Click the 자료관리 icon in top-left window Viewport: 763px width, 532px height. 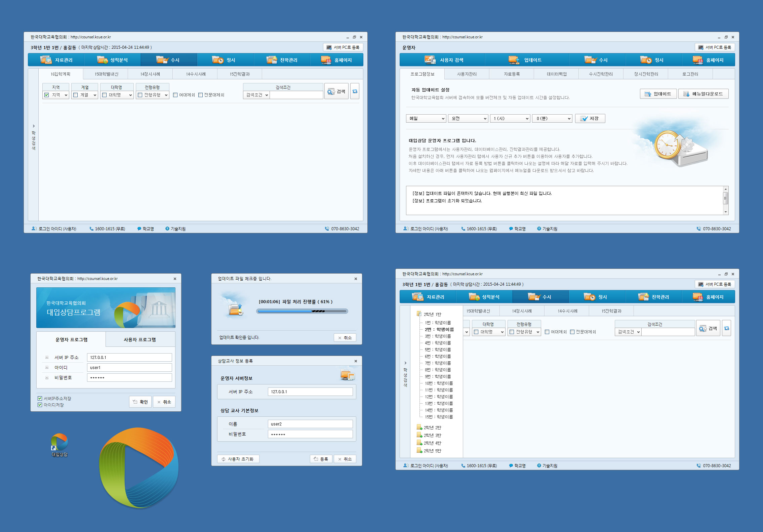point(46,60)
